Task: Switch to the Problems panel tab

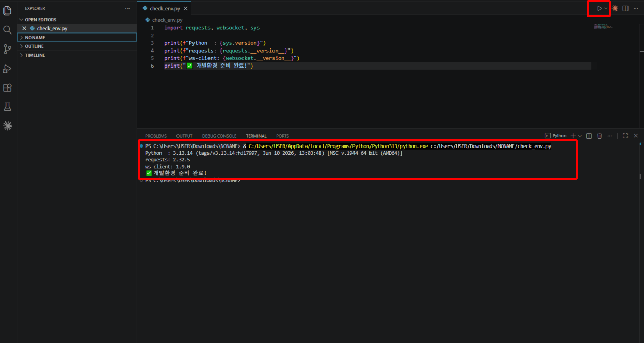Action: coord(156,136)
